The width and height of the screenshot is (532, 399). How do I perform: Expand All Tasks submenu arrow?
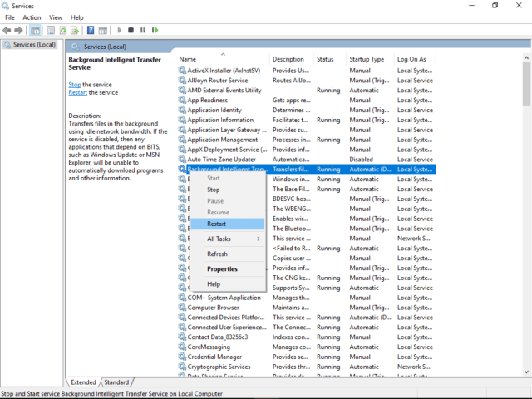(259, 239)
